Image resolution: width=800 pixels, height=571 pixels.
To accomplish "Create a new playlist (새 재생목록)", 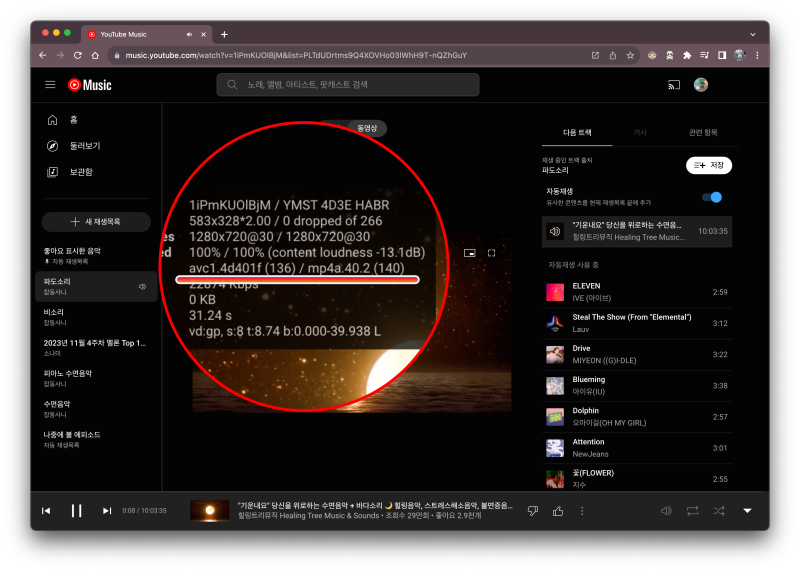I will click(x=96, y=221).
